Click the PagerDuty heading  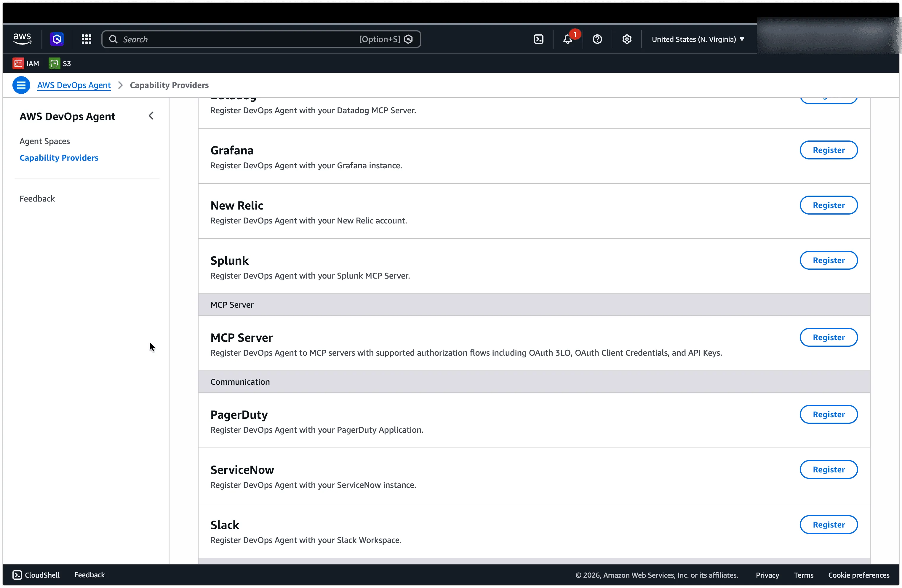click(239, 415)
